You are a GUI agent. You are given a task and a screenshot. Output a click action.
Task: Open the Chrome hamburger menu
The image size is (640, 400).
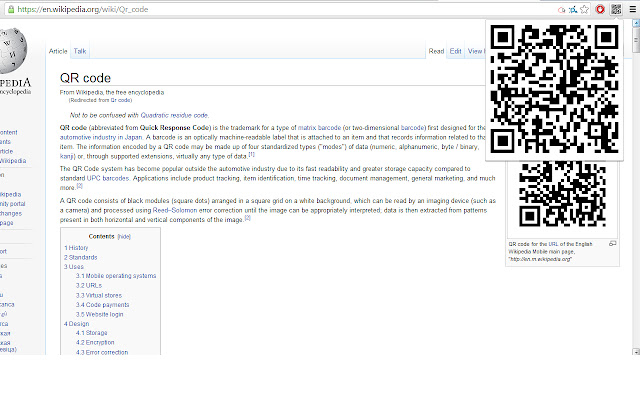[633, 9]
